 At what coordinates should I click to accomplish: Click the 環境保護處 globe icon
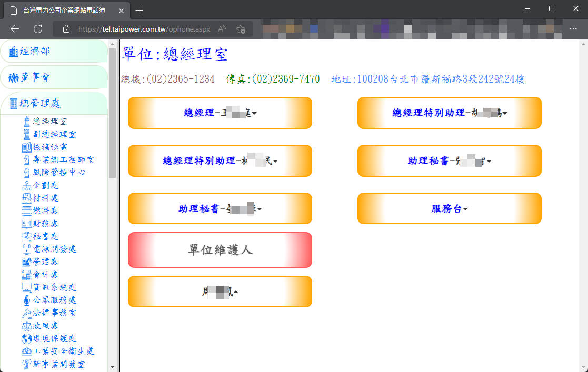[x=27, y=339]
